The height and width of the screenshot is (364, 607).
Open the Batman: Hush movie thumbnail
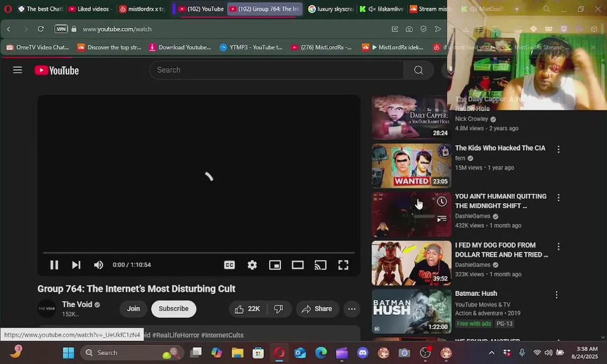pos(411,311)
